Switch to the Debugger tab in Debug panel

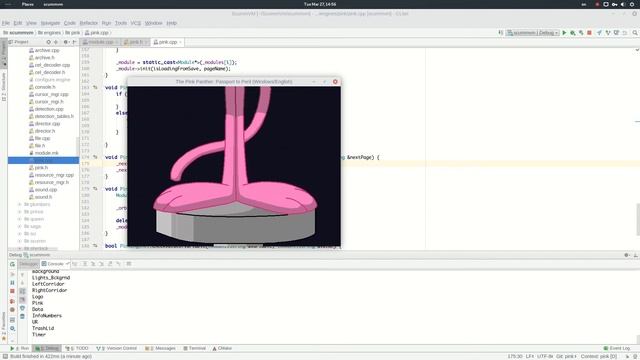(29, 264)
